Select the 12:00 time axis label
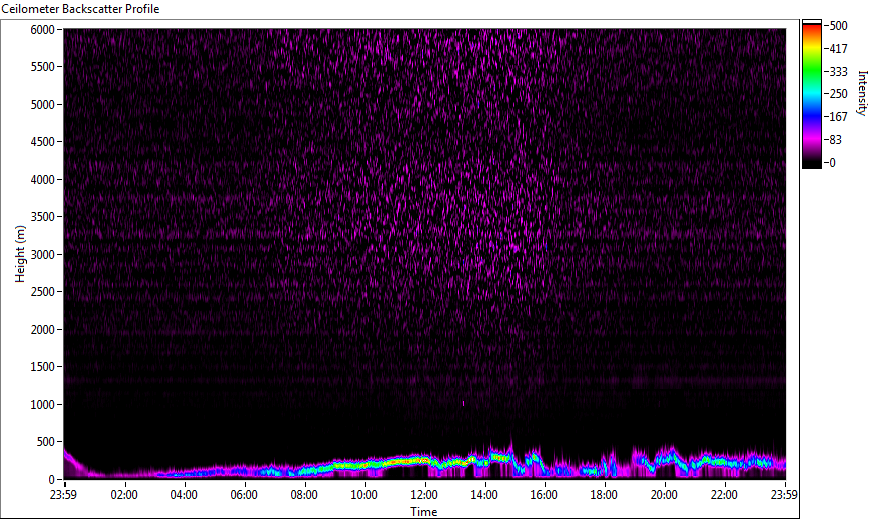This screenshot has width=872, height=519. coord(424,495)
